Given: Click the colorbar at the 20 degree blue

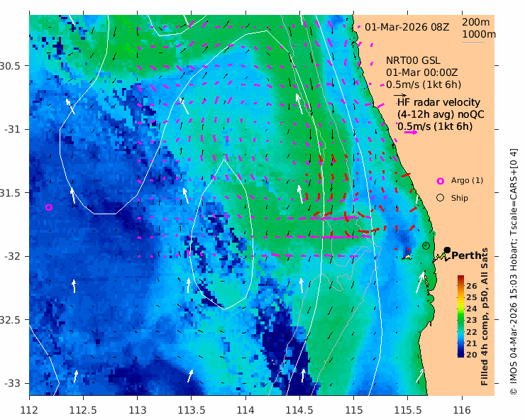Looking at the screenshot, I should (x=460, y=354).
